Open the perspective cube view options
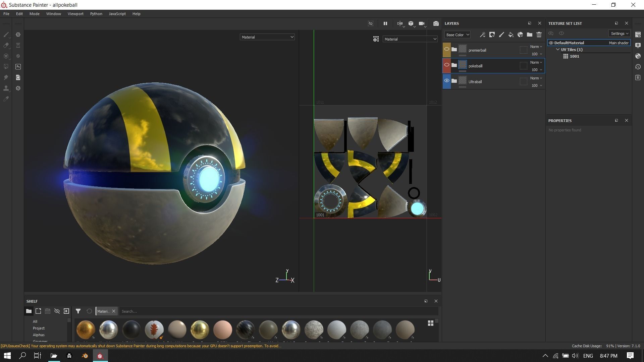Image resolution: width=644 pixels, height=362 pixels. pos(411,23)
